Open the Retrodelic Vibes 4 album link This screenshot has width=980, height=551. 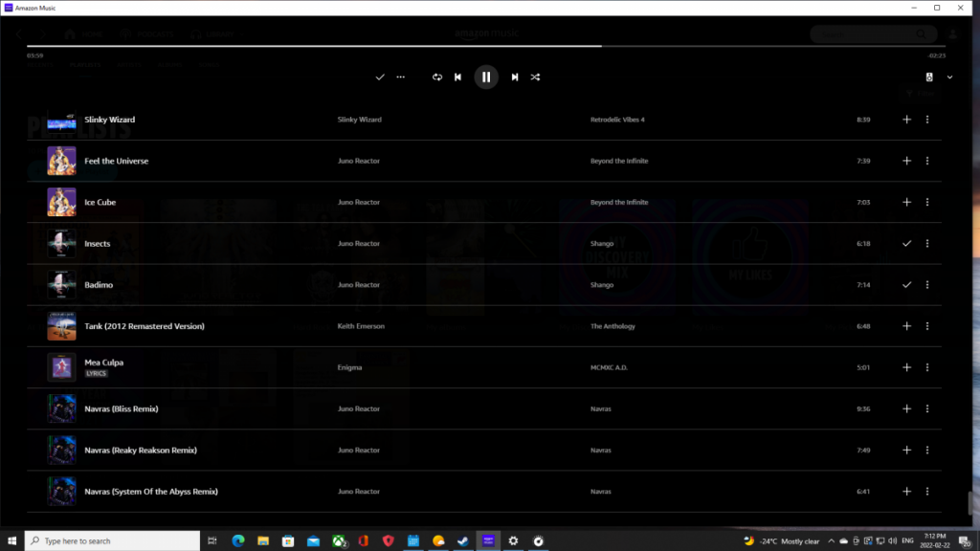click(617, 120)
